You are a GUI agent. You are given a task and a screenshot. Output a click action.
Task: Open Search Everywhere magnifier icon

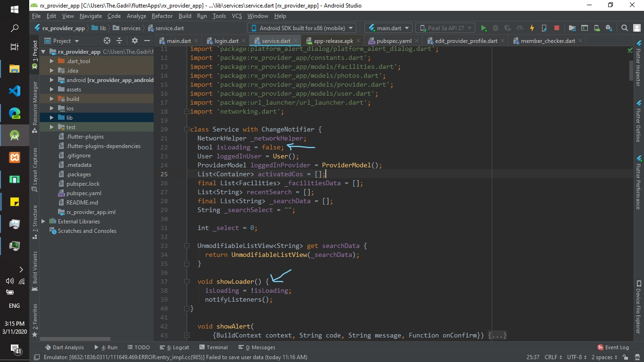(x=625, y=28)
